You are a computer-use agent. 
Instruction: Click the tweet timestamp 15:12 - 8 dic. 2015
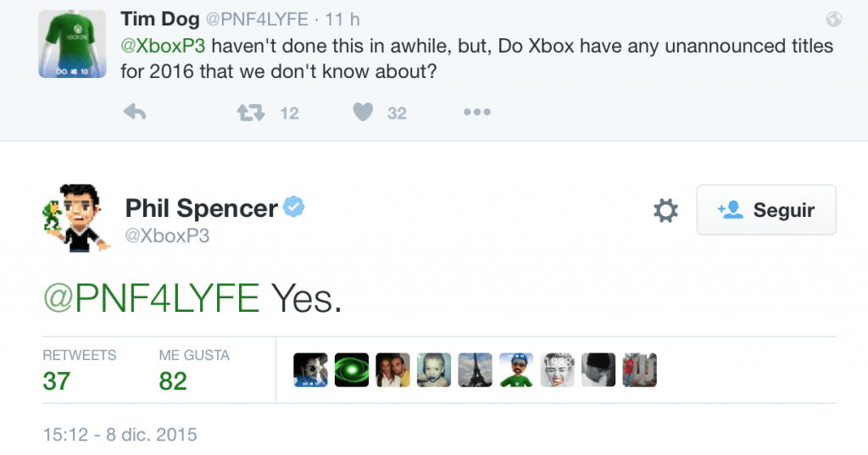[x=120, y=436]
